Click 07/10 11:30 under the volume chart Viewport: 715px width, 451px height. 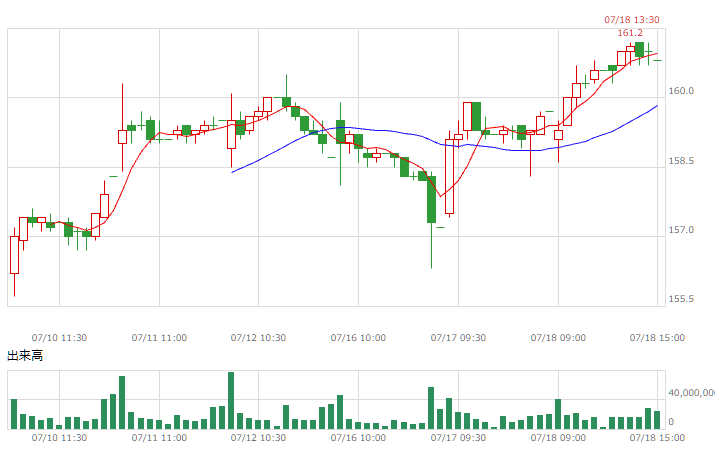click(59, 438)
